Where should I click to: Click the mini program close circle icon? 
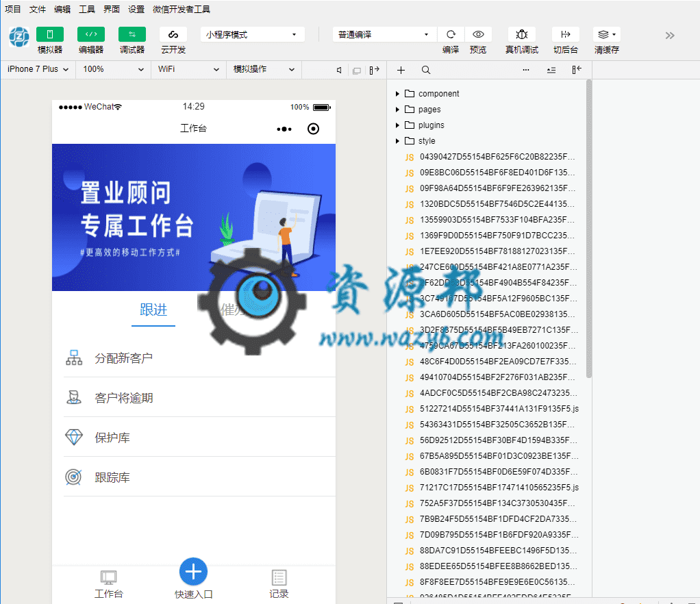pyautogui.click(x=314, y=129)
